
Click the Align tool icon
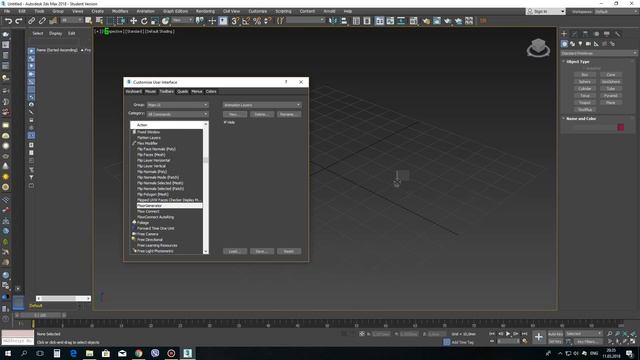[344, 20]
